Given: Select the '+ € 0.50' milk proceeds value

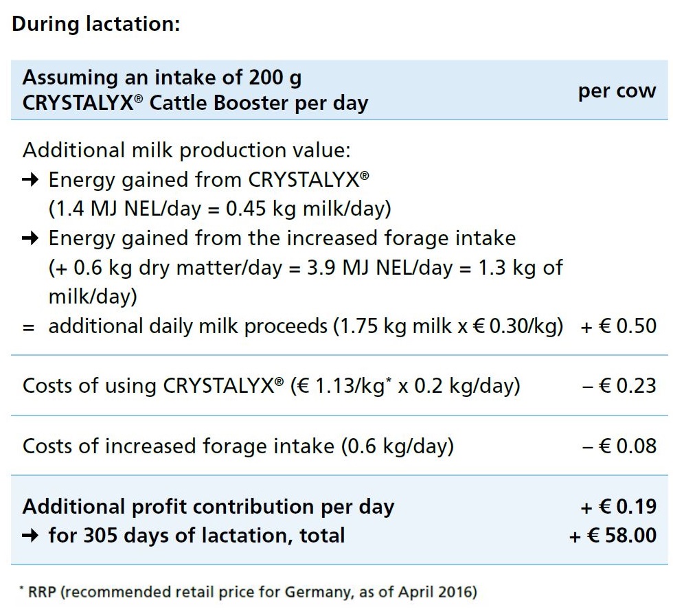Looking at the screenshot, I should (x=619, y=326).
